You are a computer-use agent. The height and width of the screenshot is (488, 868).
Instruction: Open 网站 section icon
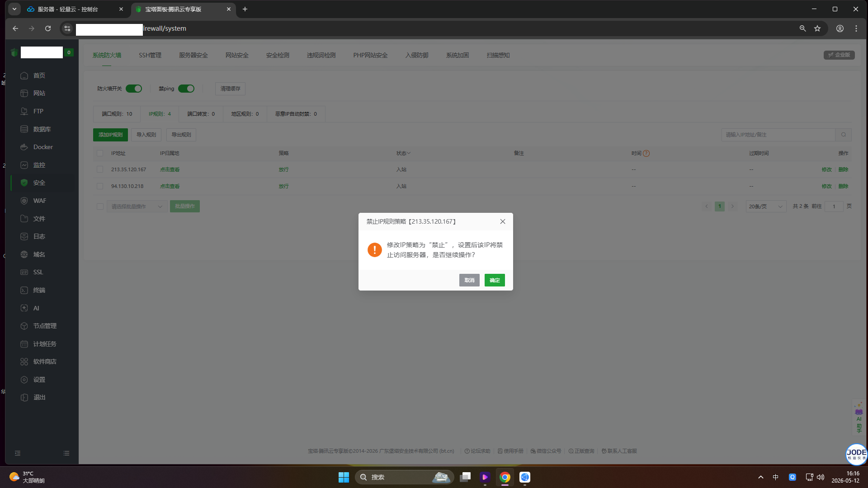coord(24,93)
